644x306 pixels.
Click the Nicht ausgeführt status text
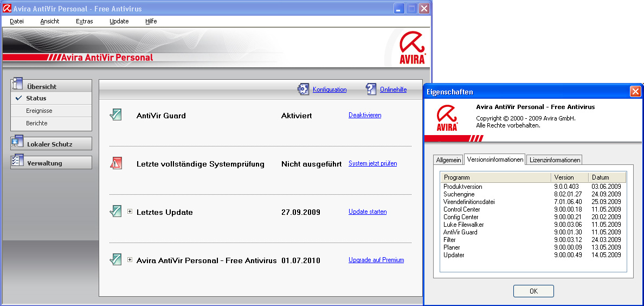click(311, 164)
